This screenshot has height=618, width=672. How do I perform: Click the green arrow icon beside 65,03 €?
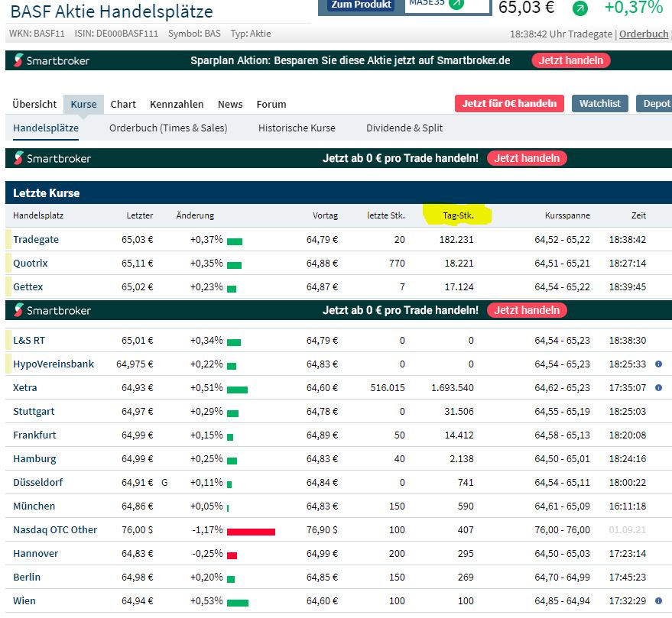pyautogui.click(x=580, y=8)
